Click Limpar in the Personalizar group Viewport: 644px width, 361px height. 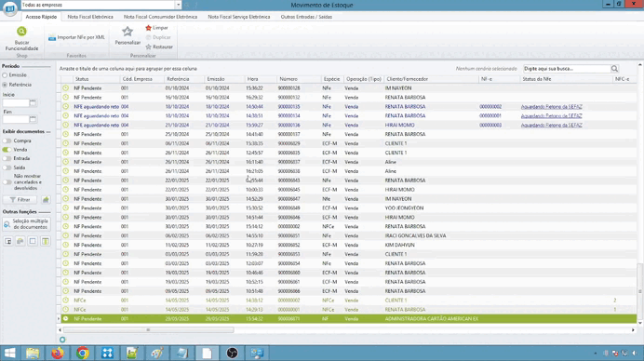pyautogui.click(x=156, y=28)
